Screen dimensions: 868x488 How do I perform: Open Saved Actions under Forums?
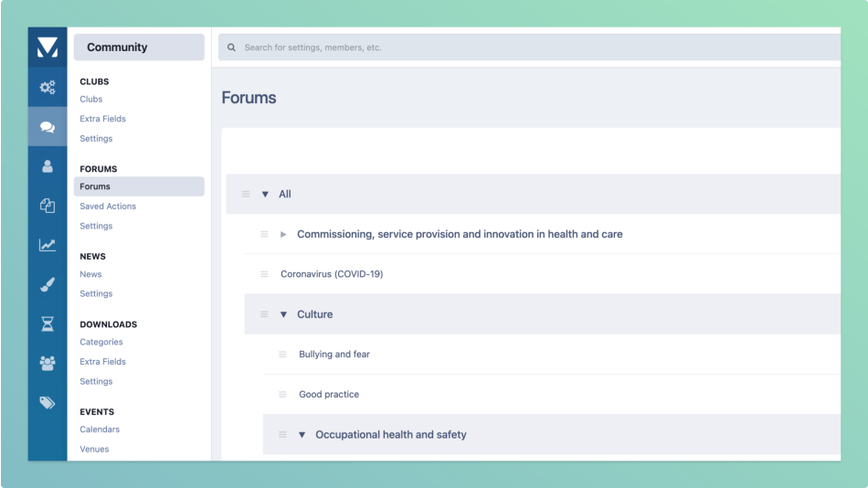[108, 207]
